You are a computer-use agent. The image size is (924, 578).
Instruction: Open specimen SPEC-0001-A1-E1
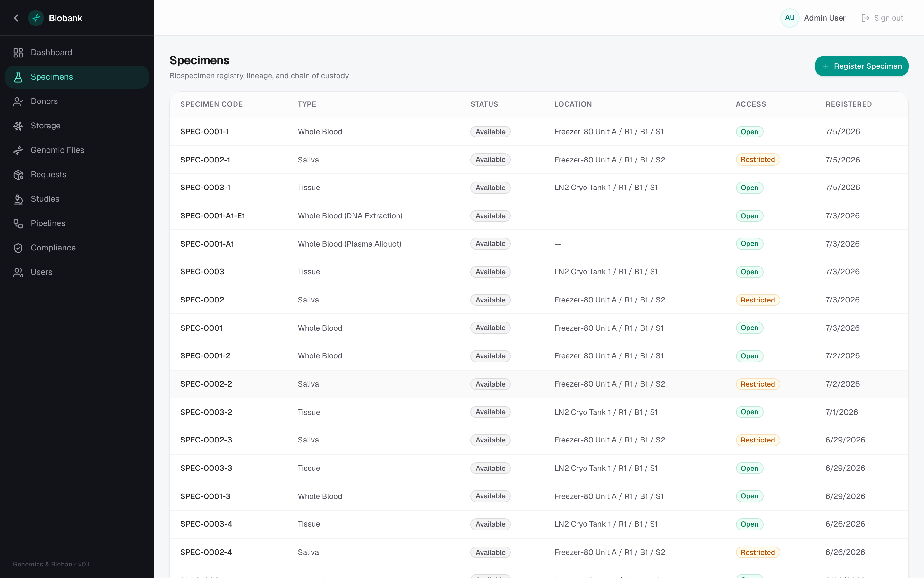pyautogui.click(x=213, y=216)
